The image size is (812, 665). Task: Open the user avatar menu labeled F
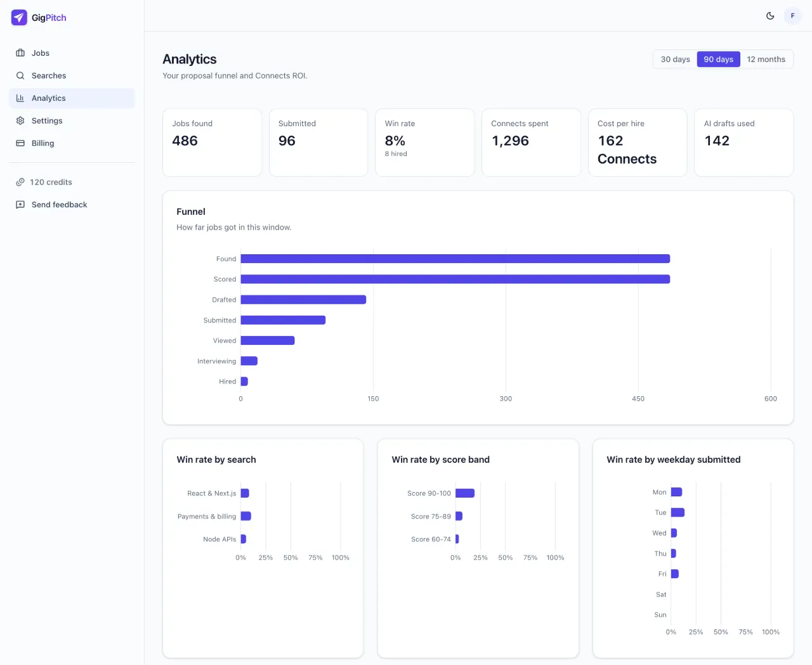[x=793, y=16]
